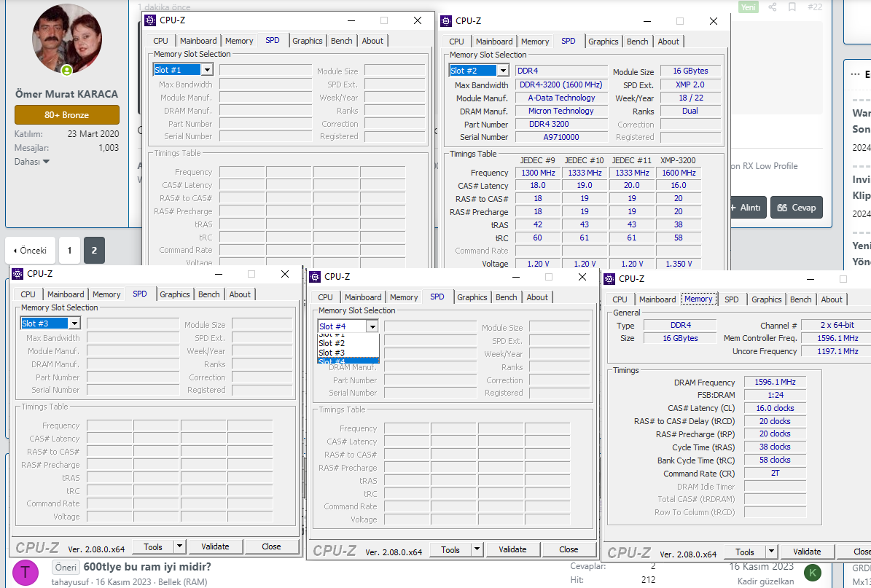Open Ömer Murat KARACA's profile avatar
871x588 pixels.
67,39
